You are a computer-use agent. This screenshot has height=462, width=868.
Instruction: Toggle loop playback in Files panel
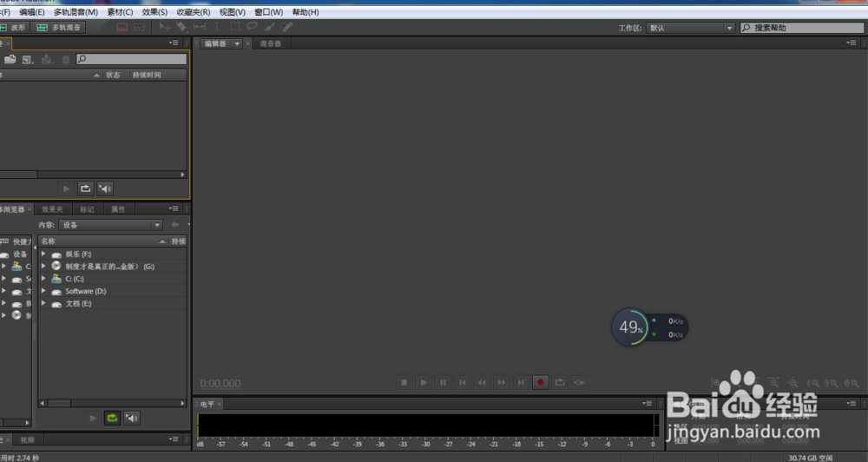(85, 189)
